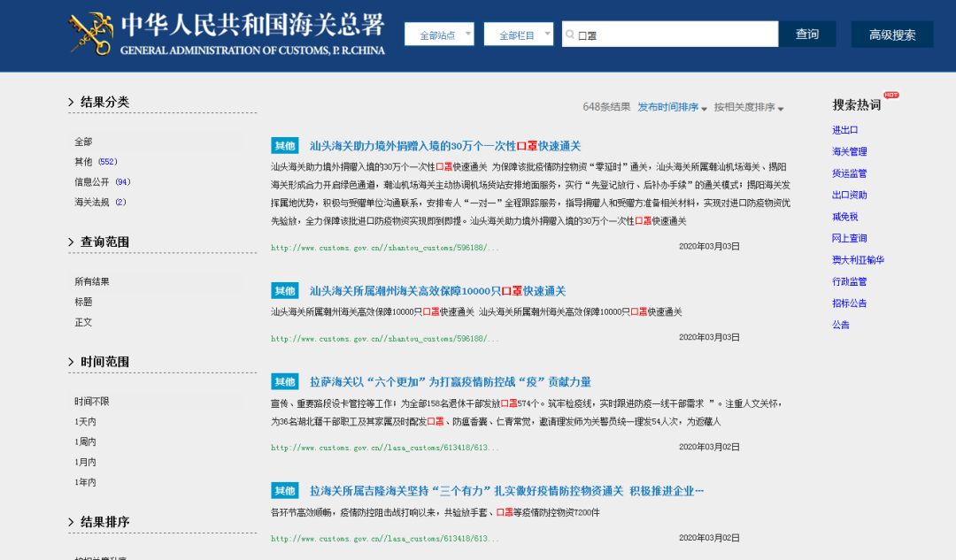Open the 全部栏目 dropdown
The width and height of the screenshot is (956, 560).
point(518,35)
